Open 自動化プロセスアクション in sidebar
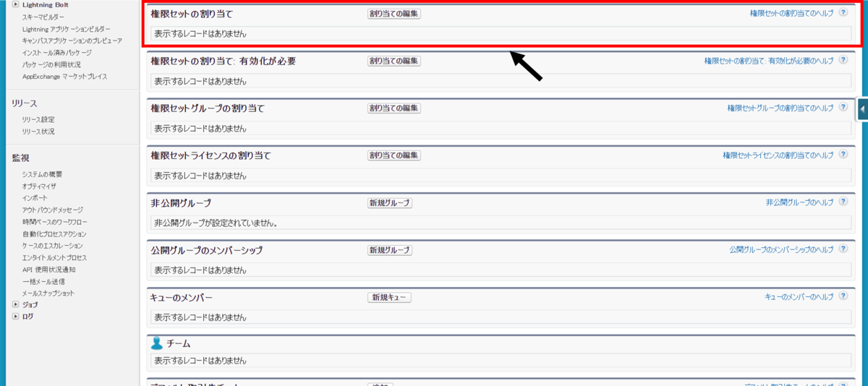This screenshot has height=386, width=868. pos(54,234)
